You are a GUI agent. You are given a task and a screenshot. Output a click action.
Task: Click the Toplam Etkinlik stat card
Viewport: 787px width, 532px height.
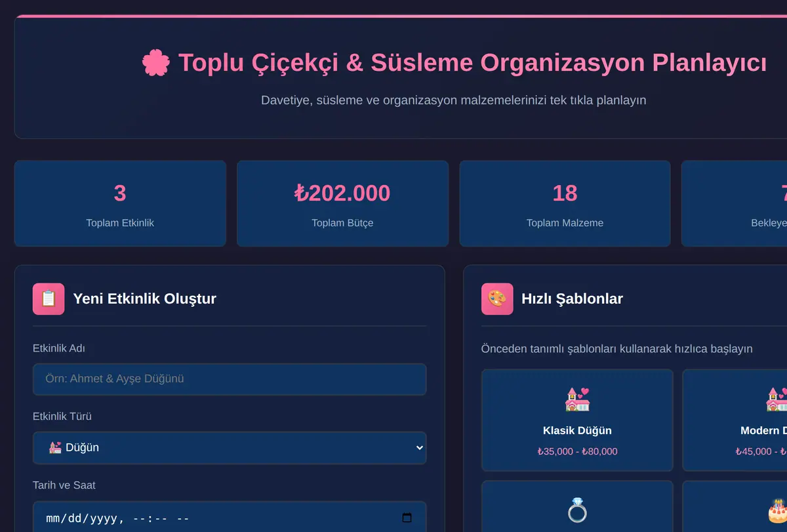(x=120, y=203)
